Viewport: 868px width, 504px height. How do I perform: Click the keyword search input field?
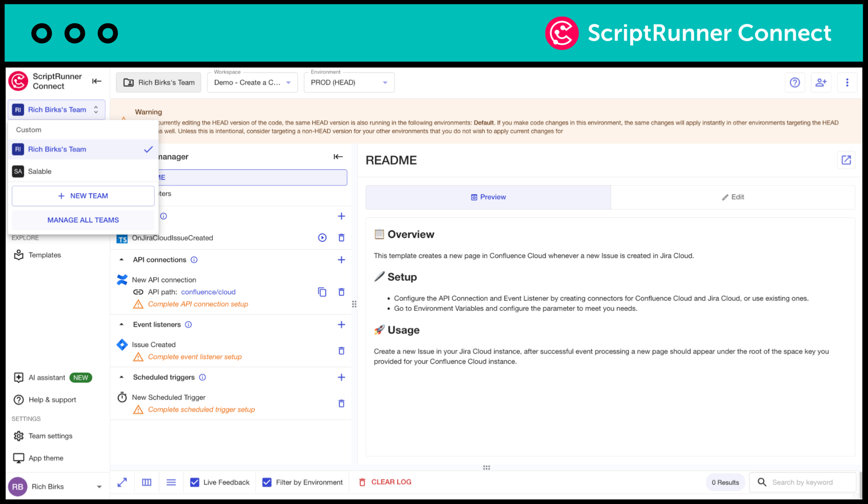809,482
